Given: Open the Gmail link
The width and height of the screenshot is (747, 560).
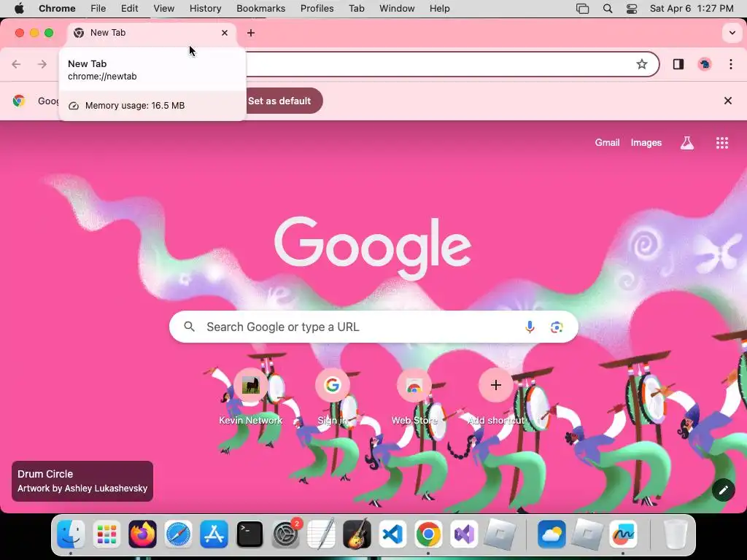Looking at the screenshot, I should pos(607,142).
